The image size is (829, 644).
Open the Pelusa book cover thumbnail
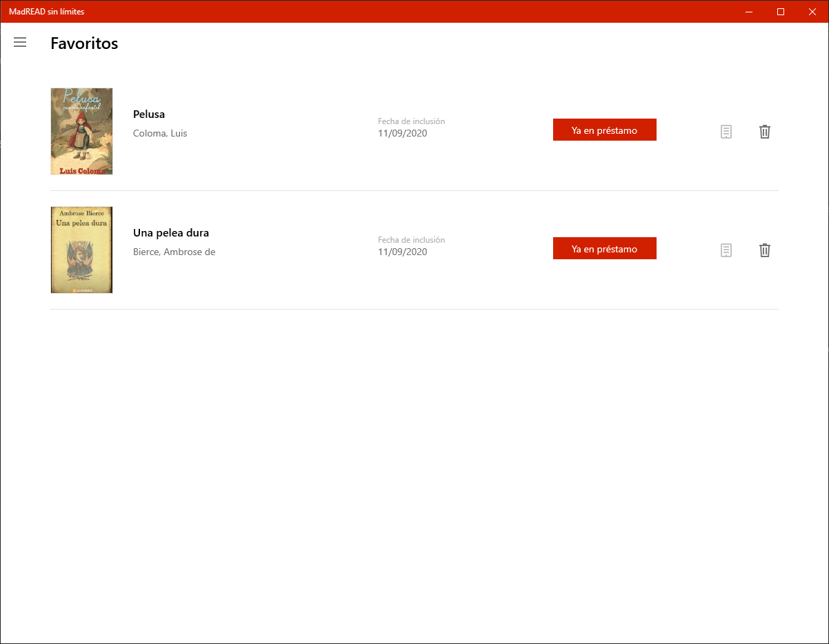(x=81, y=131)
